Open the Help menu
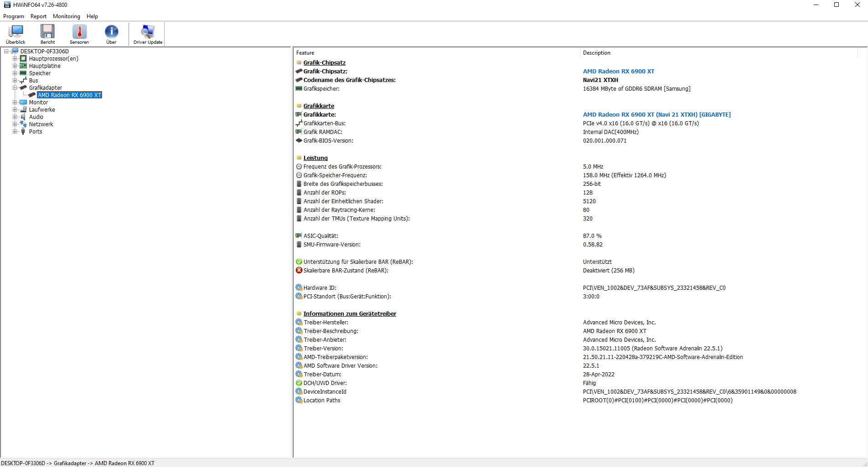 pyautogui.click(x=92, y=16)
